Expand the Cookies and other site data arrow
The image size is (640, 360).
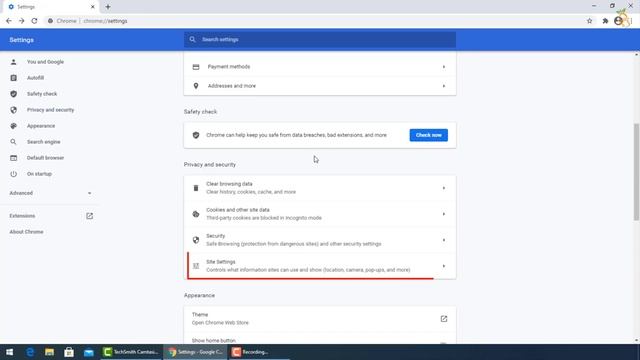[x=444, y=214]
